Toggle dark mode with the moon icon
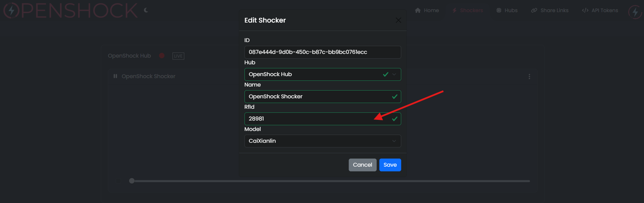This screenshot has width=644, height=203. (x=146, y=10)
